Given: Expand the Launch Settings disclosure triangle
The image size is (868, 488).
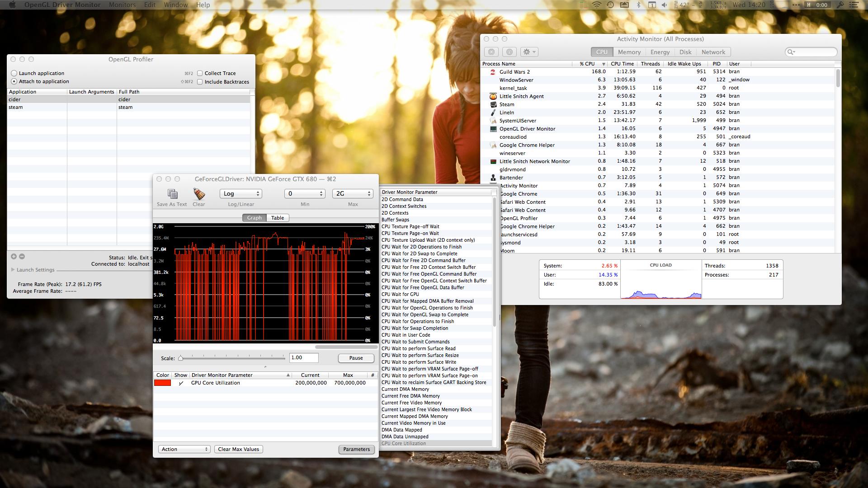Looking at the screenshot, I should point(13,270).
